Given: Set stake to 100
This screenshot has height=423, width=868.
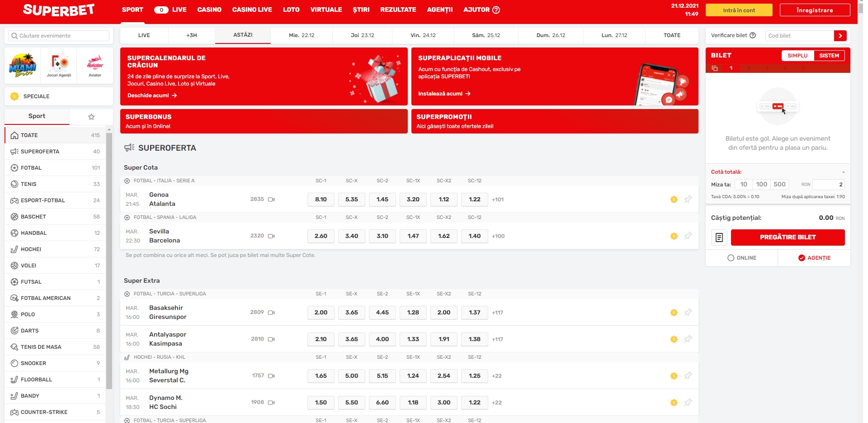Looking at the screenshot, I should [x=762, y=185].
